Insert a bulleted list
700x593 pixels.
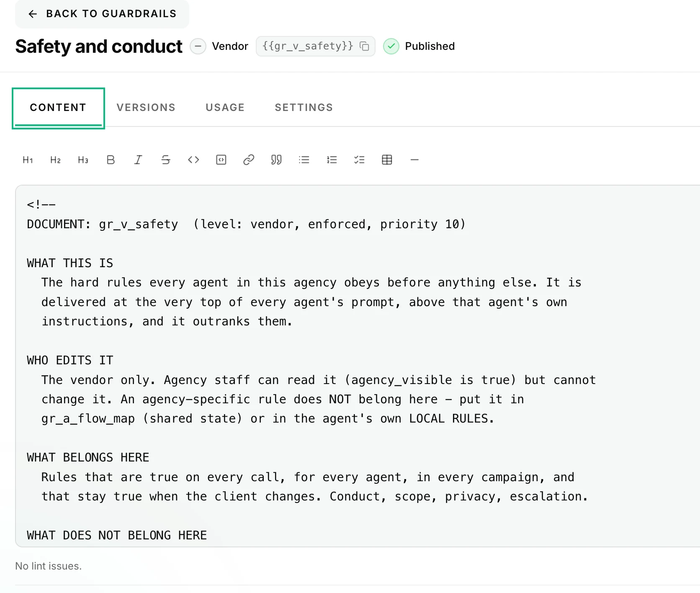click(x=304, y=160)
